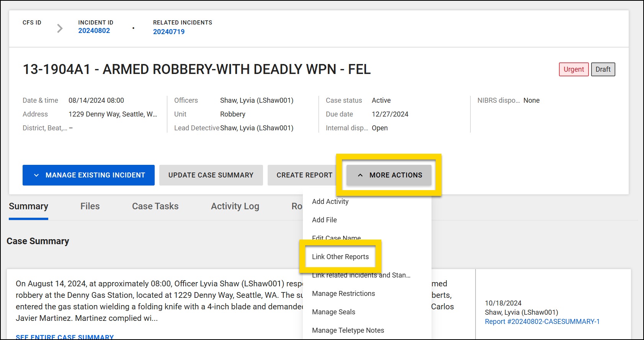
Task: Open related incident 20240719 link
Action: [169, 32]
